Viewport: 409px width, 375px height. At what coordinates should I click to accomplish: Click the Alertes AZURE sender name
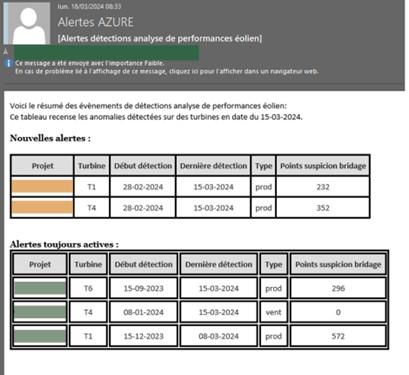95,22
